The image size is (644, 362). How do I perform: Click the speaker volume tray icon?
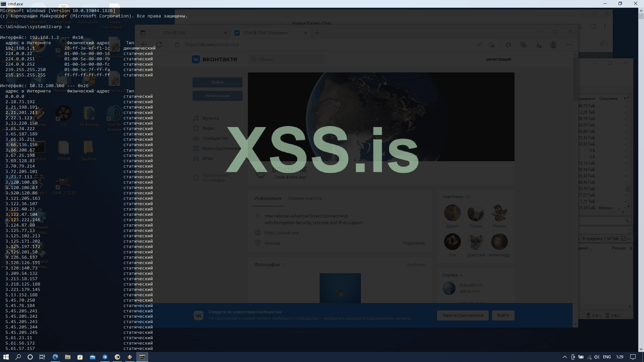tap(597, 357)
